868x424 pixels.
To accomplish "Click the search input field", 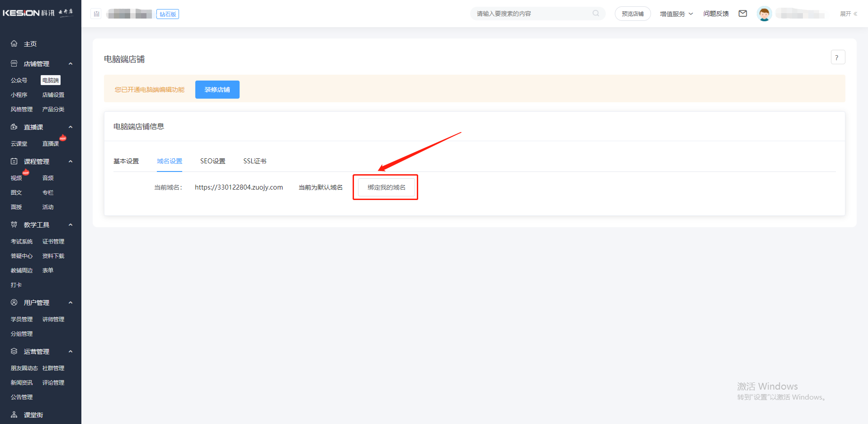I will pos(531,14).
